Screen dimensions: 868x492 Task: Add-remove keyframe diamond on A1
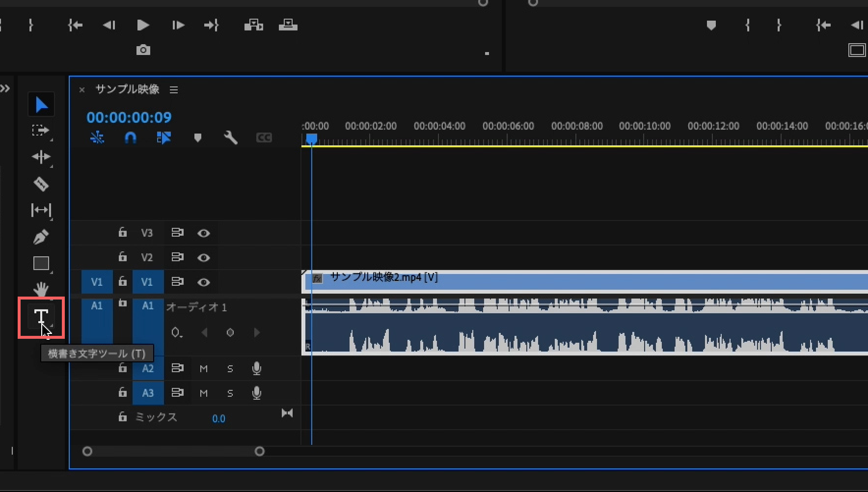coord(230,333)
